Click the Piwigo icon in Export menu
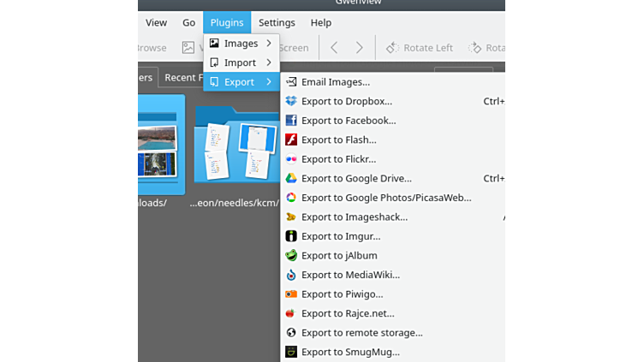Viewport: 644px width, 362px height. click(x=291, y=294)
